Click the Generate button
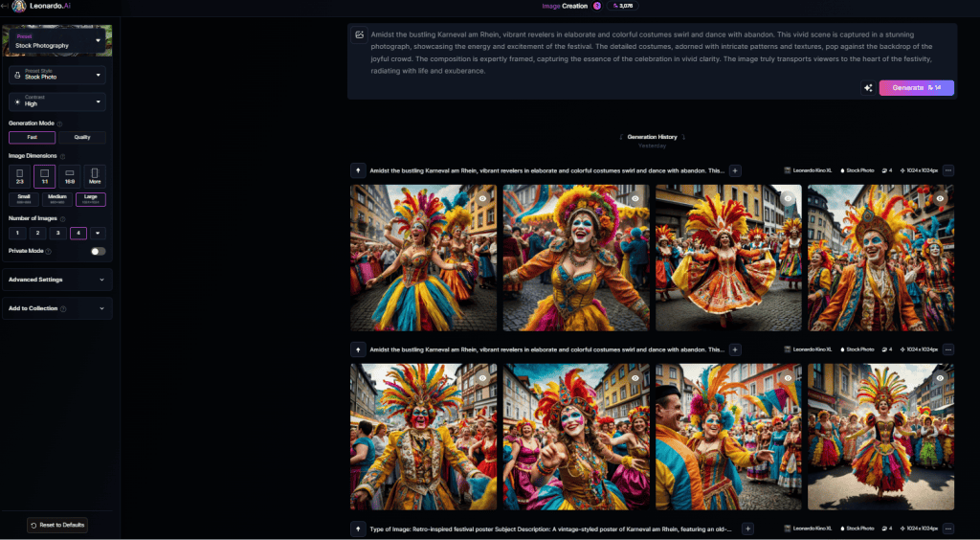This screenshot has width=980, height=540. pyautogui.click(x=916, y=87)
